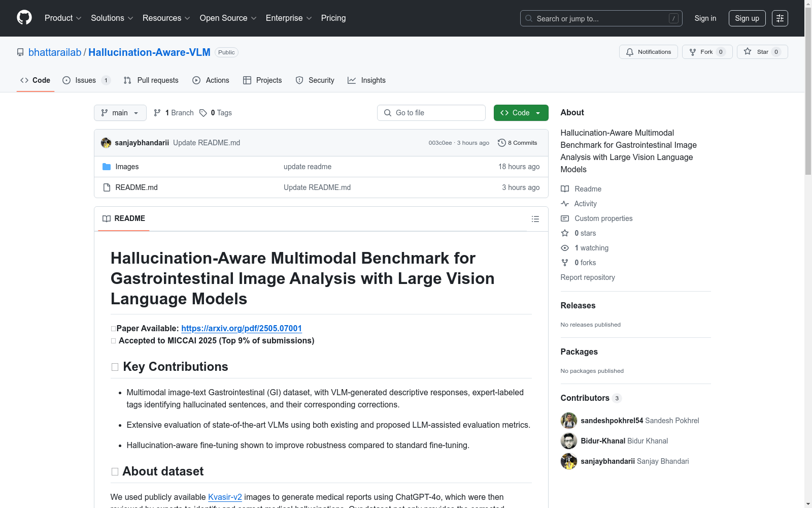Open the arxiv paper link
The image size is (812, 508).
[x=242, y=329]
